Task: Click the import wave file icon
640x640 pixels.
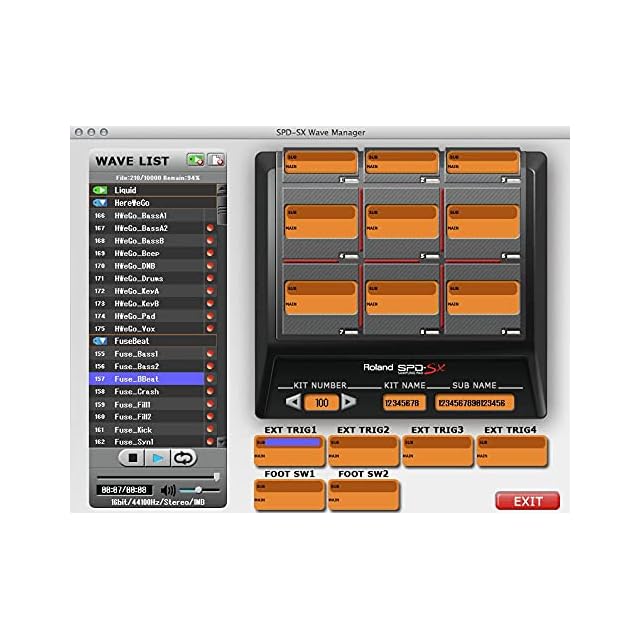Action: click(x=216, y=160)
